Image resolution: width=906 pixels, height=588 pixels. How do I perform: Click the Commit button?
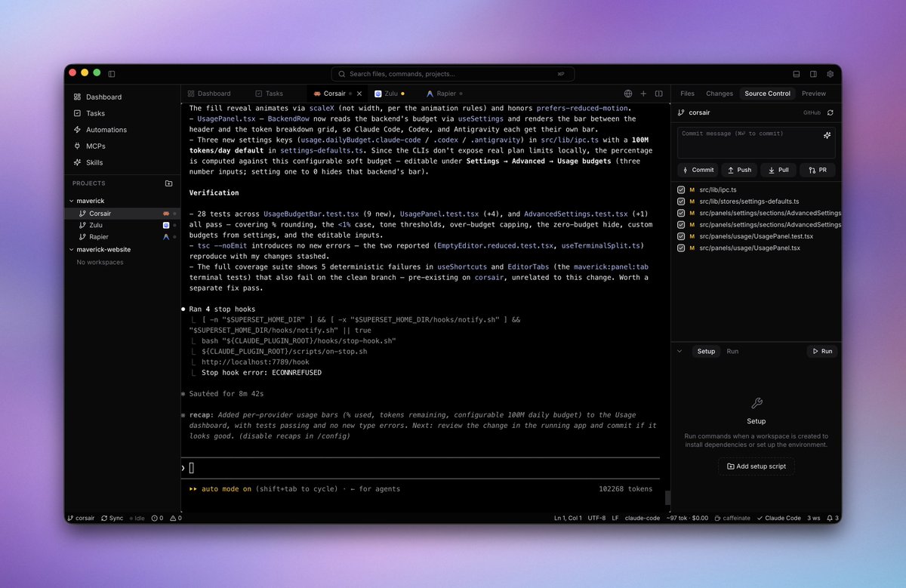pos(698,170)
